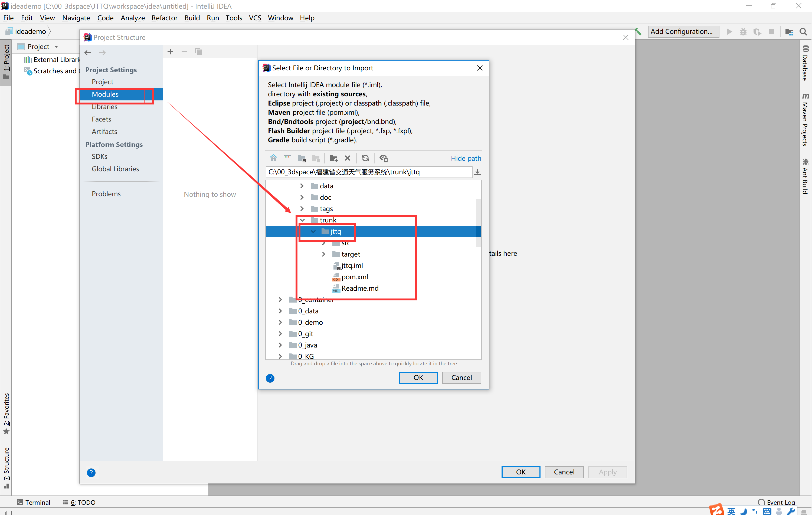Collapse the trunk folder in tree
Image resolution: width=812 pixels, height=515 pixels.
[x=302, y=220]
